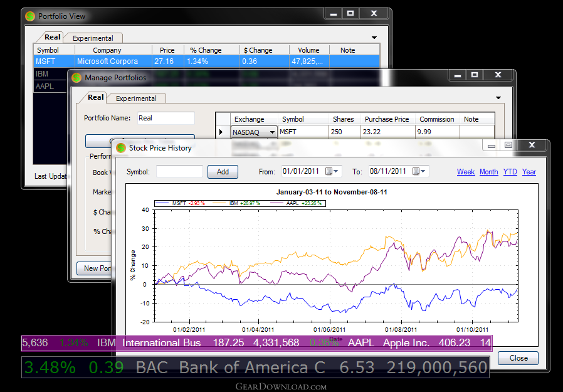This screenshot has width=563, height=392.
Task: Switch to Experimental tab in Portfolio View
Action: coord(93,38)
